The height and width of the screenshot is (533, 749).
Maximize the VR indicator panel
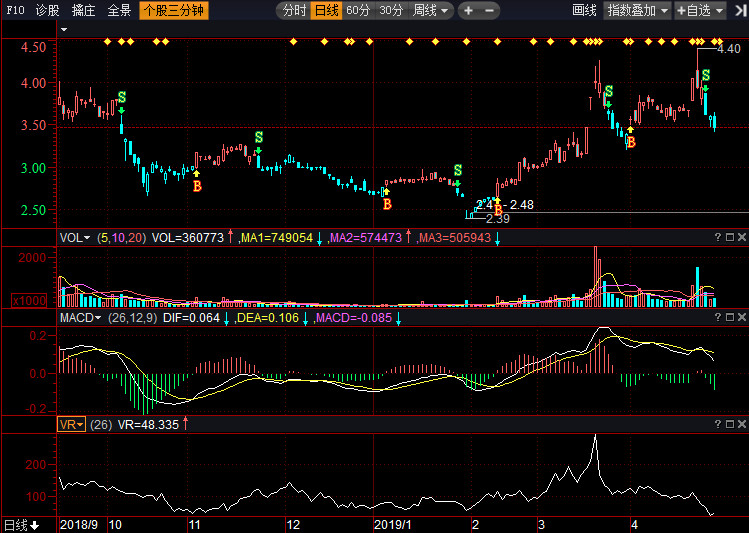point(729,424)
